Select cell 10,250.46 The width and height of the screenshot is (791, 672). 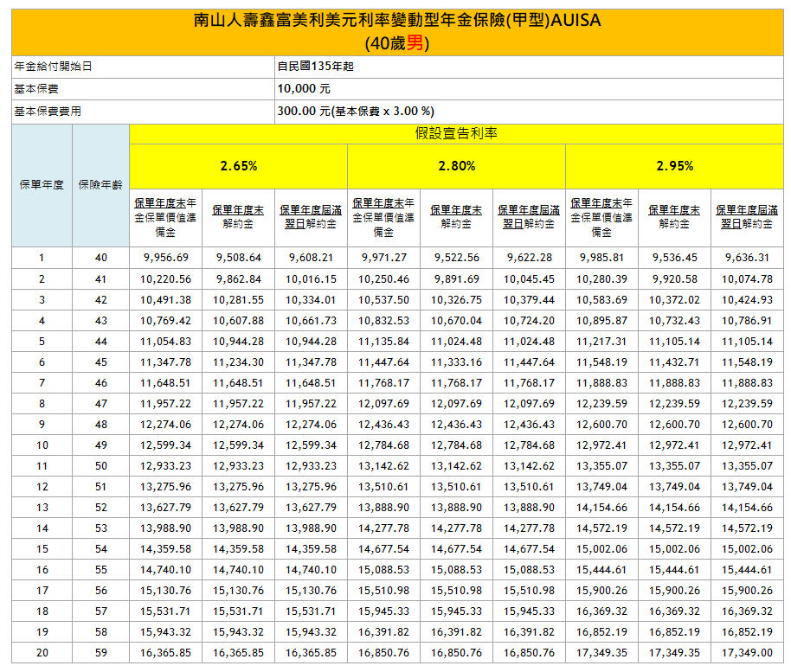[x=383, y=279]
